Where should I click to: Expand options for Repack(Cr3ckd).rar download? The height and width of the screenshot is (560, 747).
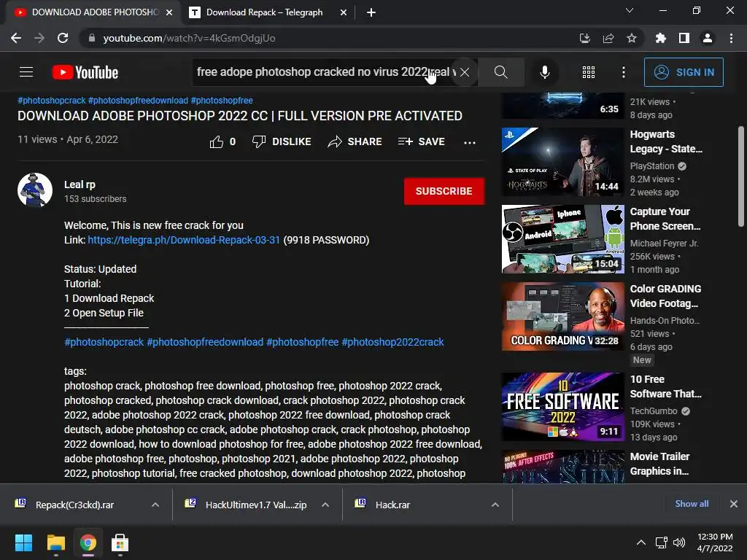coord(155,505)
